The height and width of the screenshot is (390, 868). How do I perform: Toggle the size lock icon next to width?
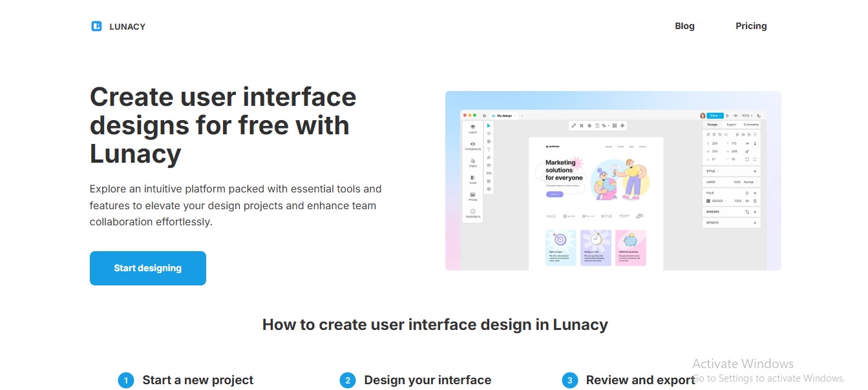click(747, 151)
